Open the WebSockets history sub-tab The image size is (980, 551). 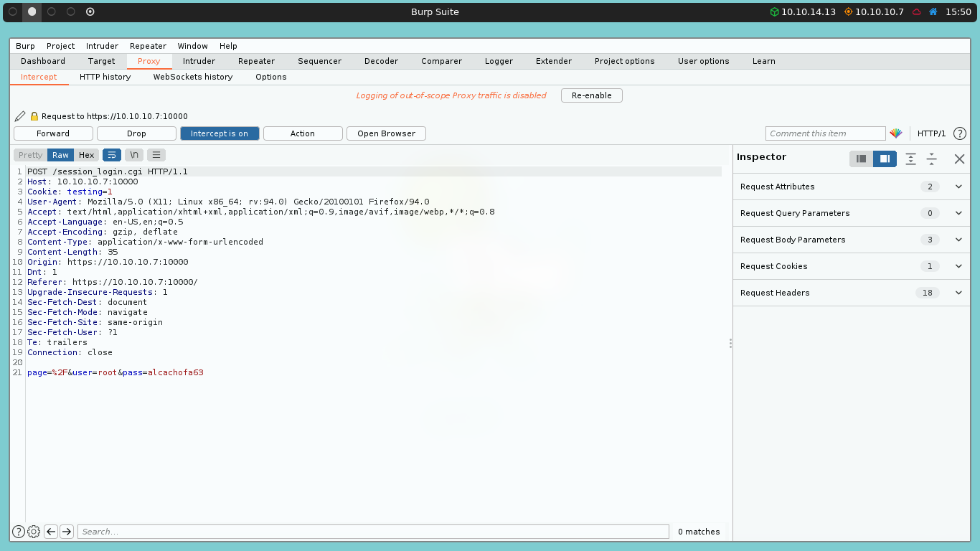tap(193, 77)
